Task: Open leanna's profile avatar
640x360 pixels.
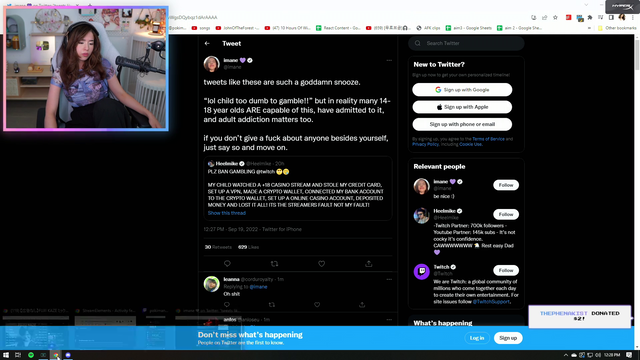Action: coord(211,284)
